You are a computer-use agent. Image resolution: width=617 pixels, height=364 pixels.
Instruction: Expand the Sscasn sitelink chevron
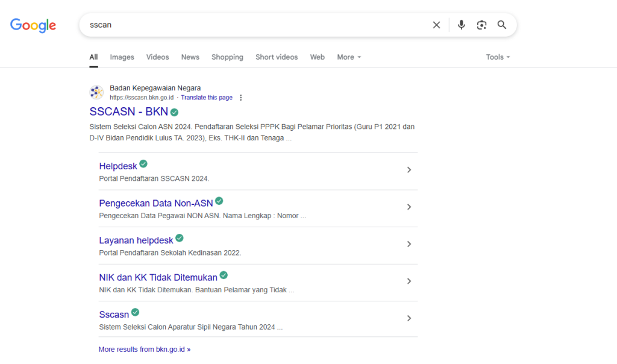click(x=409, y=318)
